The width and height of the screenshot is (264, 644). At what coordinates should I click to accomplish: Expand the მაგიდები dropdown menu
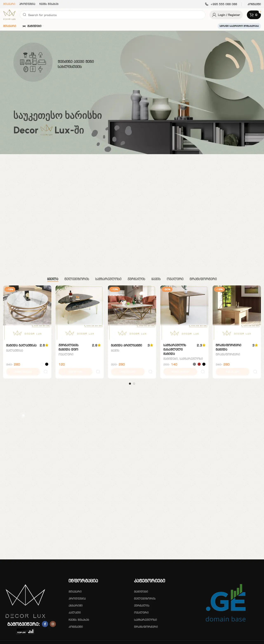tap(33, 26)
